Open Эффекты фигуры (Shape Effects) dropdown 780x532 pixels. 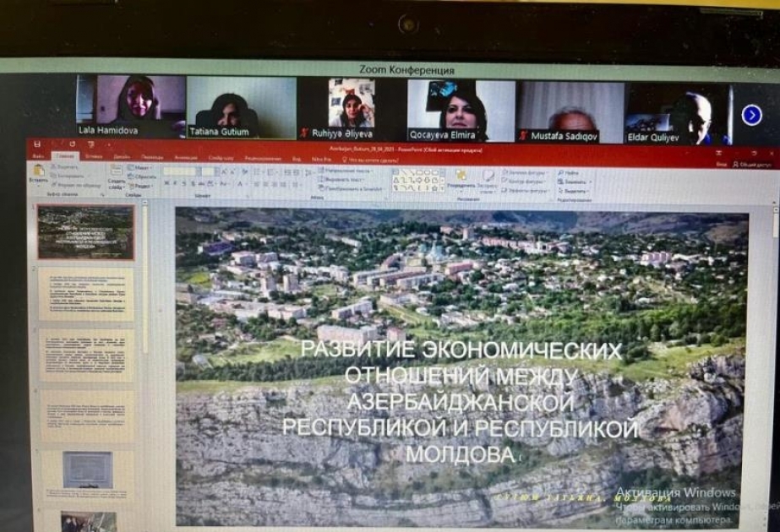525,191
